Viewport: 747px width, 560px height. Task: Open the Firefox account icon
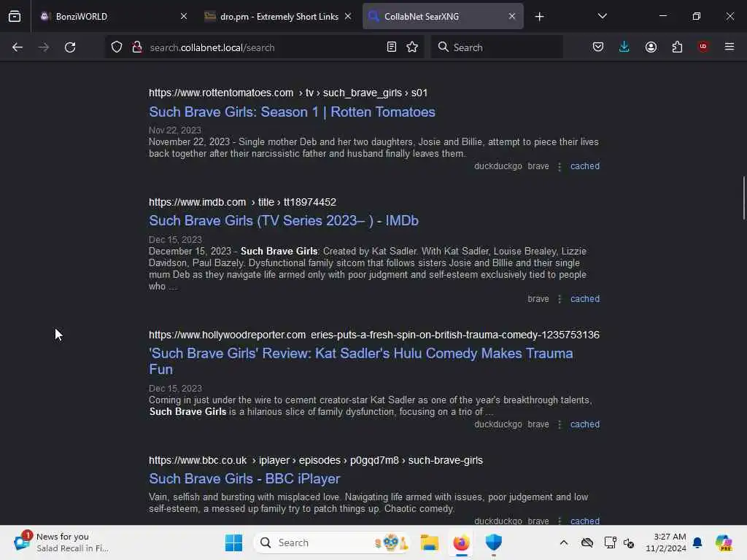(x=651, y=47)
